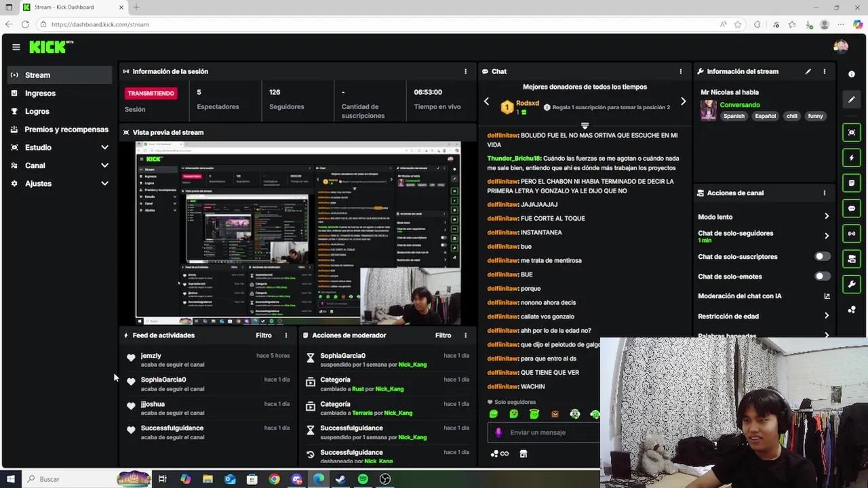
Task: Pick the first green smiling emote
Action: (x=494, y=414)
